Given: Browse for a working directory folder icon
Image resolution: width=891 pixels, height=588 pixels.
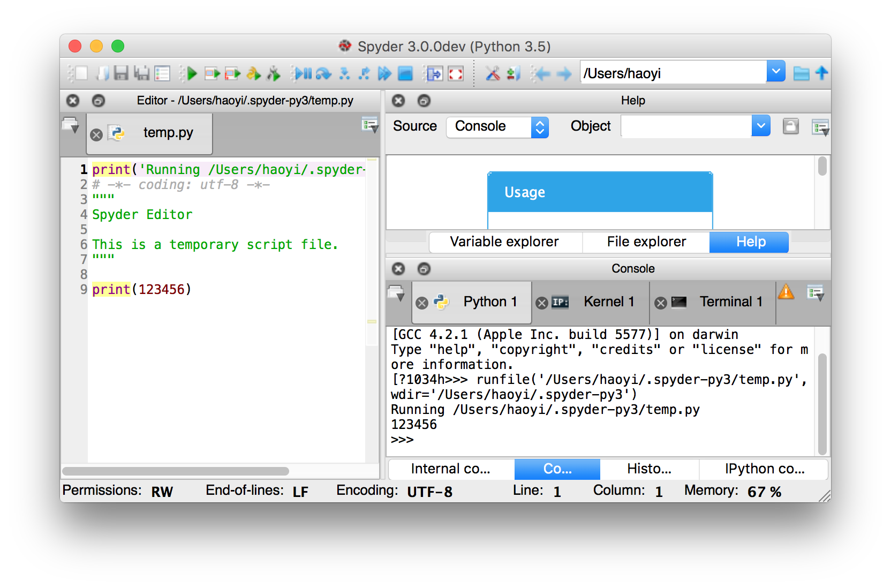Looking at the screenshot, I should [801, 73].
